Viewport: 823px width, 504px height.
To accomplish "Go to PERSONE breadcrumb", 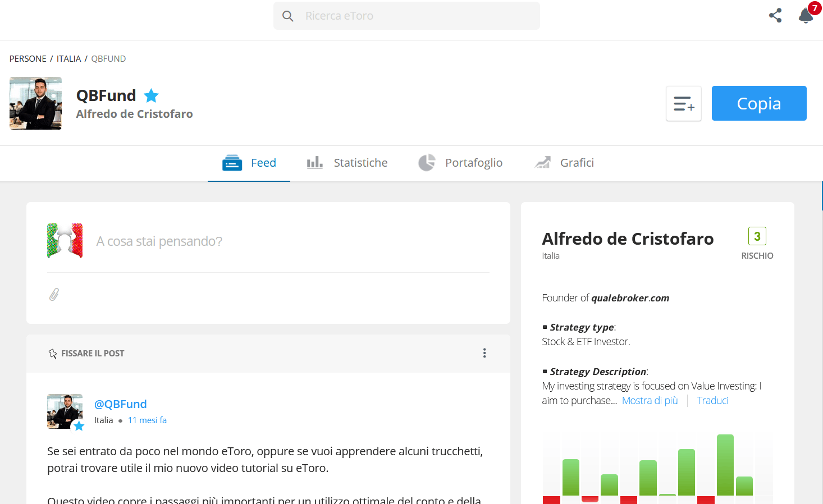I will click(x=28, y=59).
